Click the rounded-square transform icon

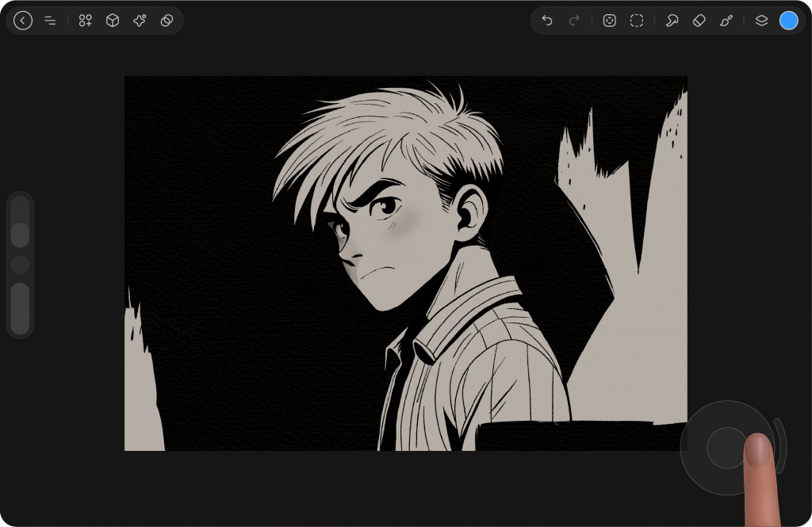point(609,21)
